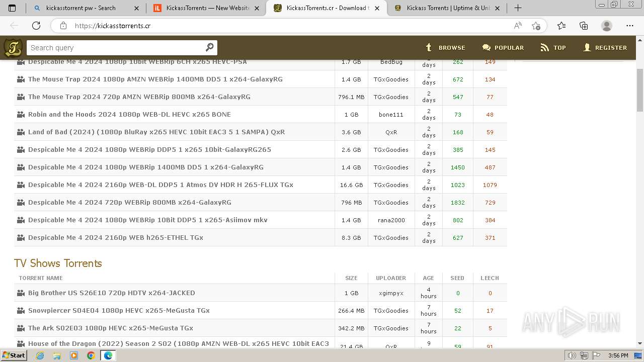Click the SEED column header
Screen dimensions: 644x362
[457, 278]
